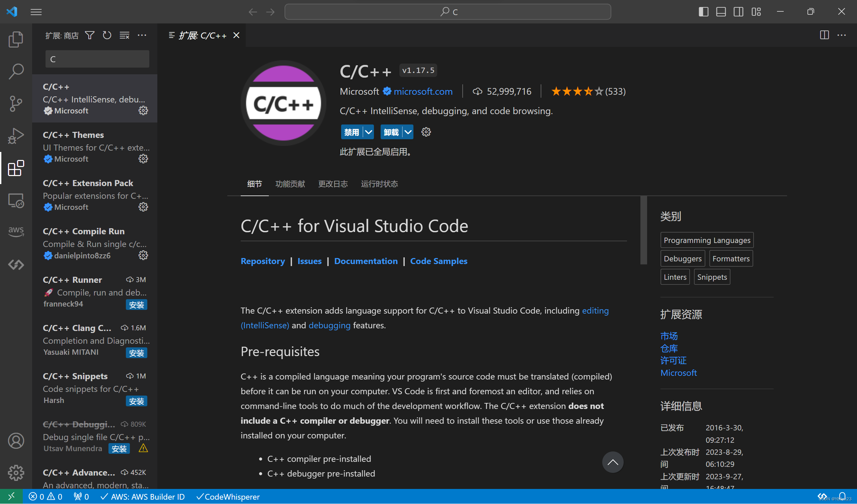Open the Documentation link
Image resolution: width=857 pixels, height=504 pixels.
pyautogui.click(x=366, y=261)
